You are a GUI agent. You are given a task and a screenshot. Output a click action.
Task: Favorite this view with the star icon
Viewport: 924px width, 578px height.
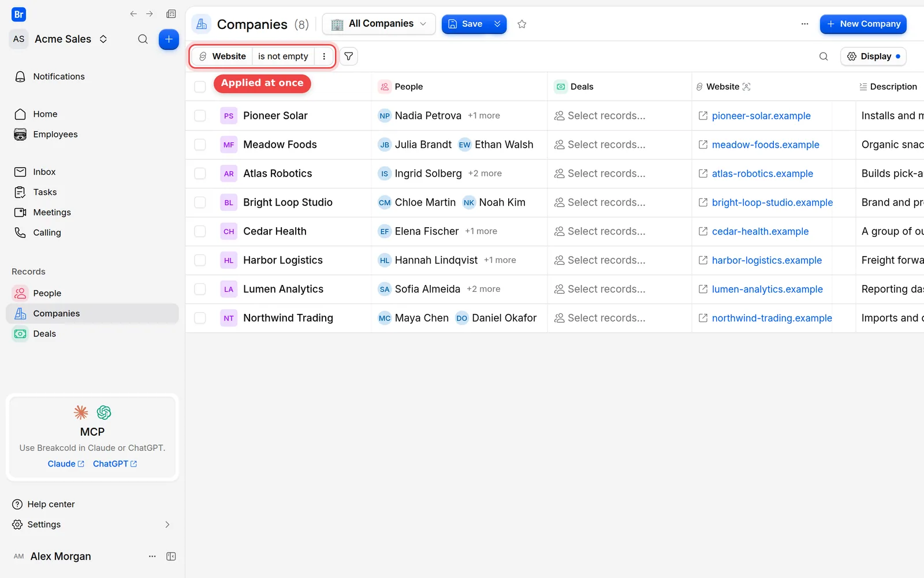(522, 24)
